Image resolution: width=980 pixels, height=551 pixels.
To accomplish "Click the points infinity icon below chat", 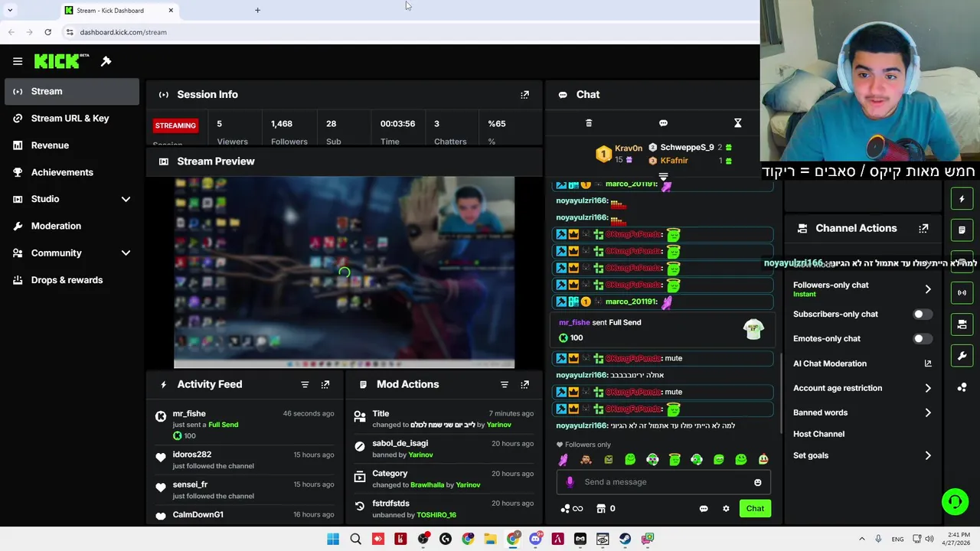I will tap(572, 509).
